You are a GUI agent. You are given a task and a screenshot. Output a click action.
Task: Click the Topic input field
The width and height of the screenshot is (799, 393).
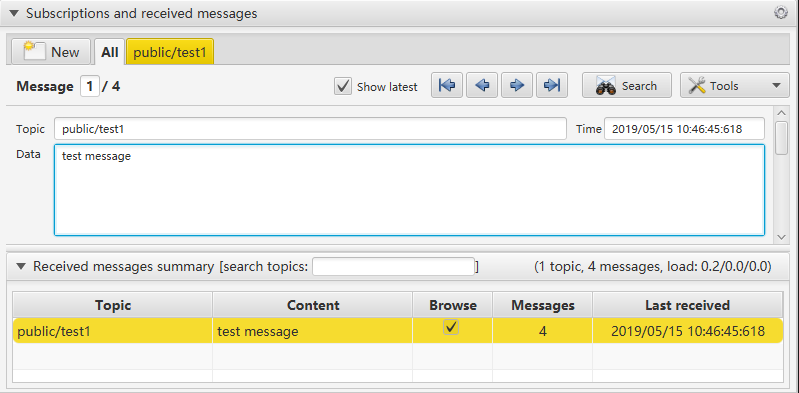coord(310,129)
